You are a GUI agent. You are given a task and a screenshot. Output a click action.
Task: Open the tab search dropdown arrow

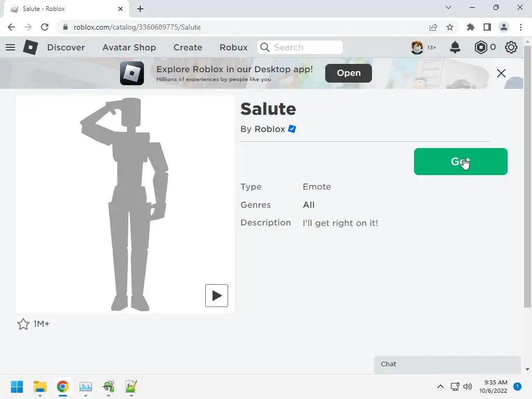point(448,7)
